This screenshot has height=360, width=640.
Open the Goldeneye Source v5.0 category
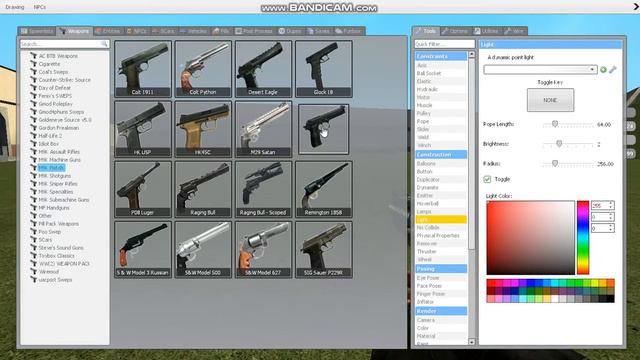(65, 120)
